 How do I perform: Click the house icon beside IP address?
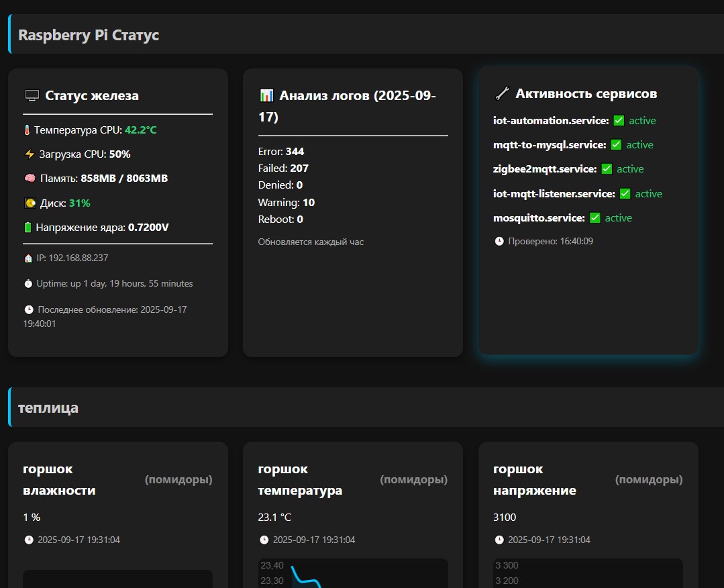click(28, 258)
